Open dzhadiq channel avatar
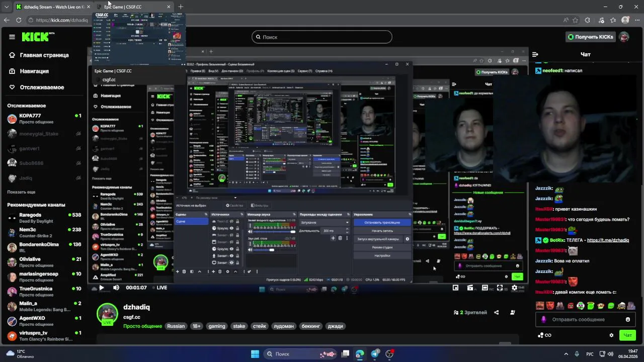This screenshot has height=362, width=644. [x=107, y=314]
